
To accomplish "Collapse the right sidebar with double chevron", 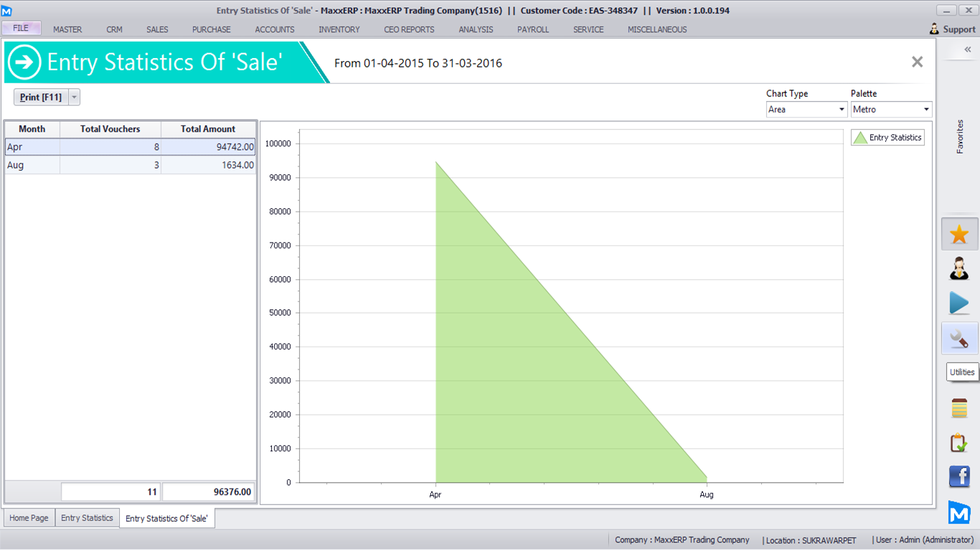I will (x=967, y=50).
